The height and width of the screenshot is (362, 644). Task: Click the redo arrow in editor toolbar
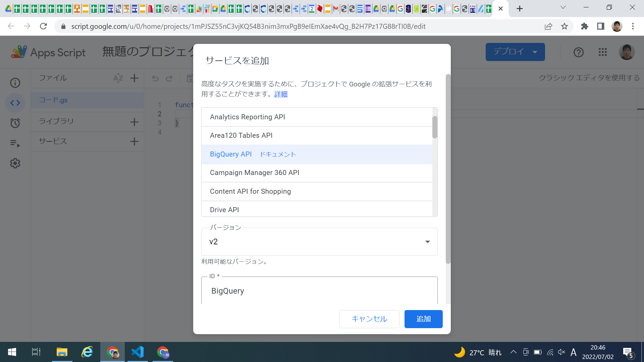pyautogui.click(x=169, y=78)
